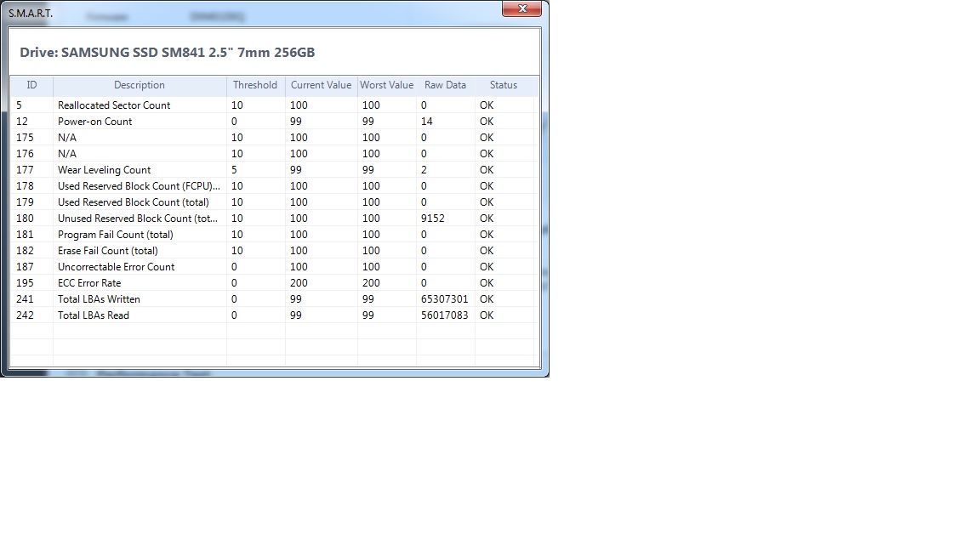Click raw data value 9152
This screenshot has height=551, width=980.
pos(432,219)
